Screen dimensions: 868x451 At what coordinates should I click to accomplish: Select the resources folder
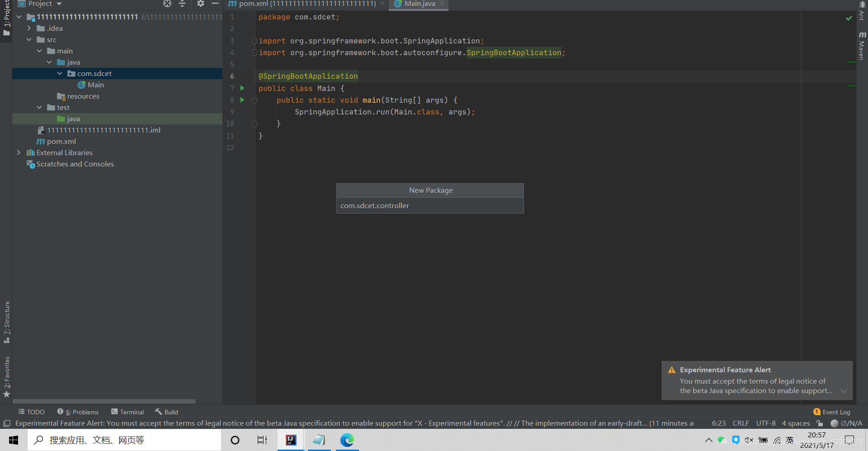(78, 96)
